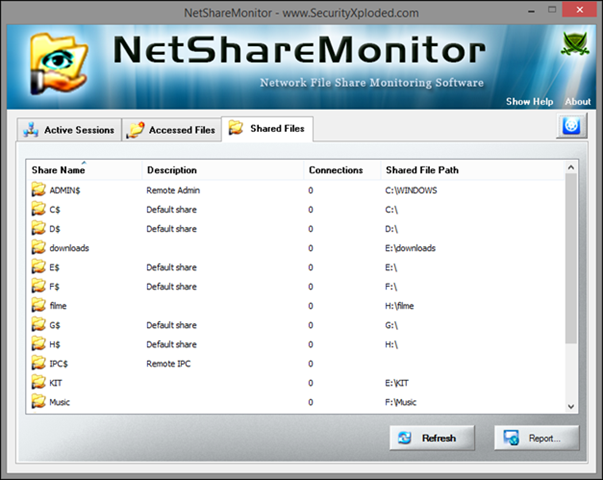Click connections count in KIT row
This screenshot has height=480, width=603.
point(311,383)
